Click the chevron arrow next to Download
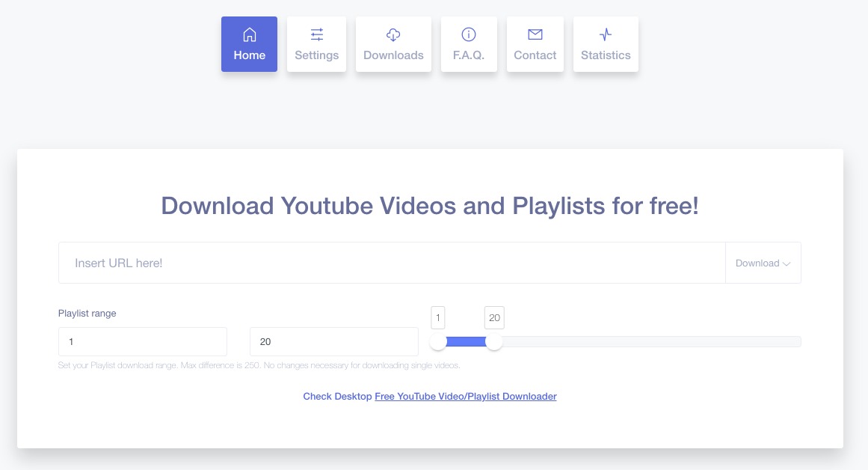 pyautogui.click(x=787, y=263)
